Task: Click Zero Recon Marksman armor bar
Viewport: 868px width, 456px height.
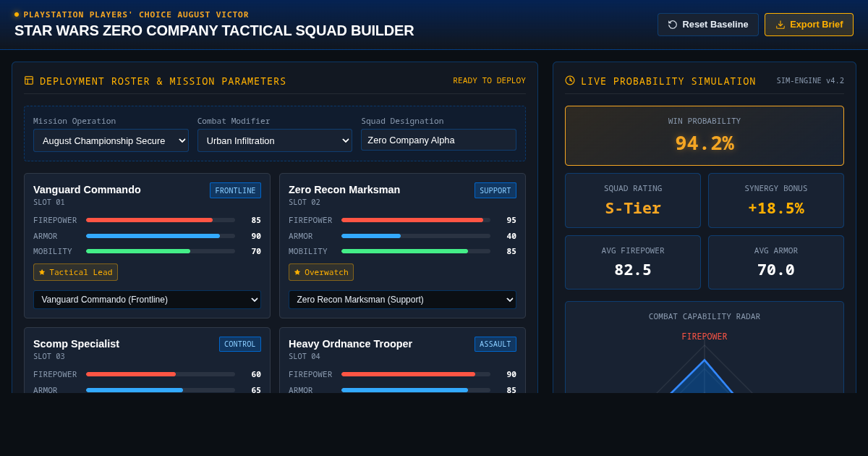Action: pos(416,236)
